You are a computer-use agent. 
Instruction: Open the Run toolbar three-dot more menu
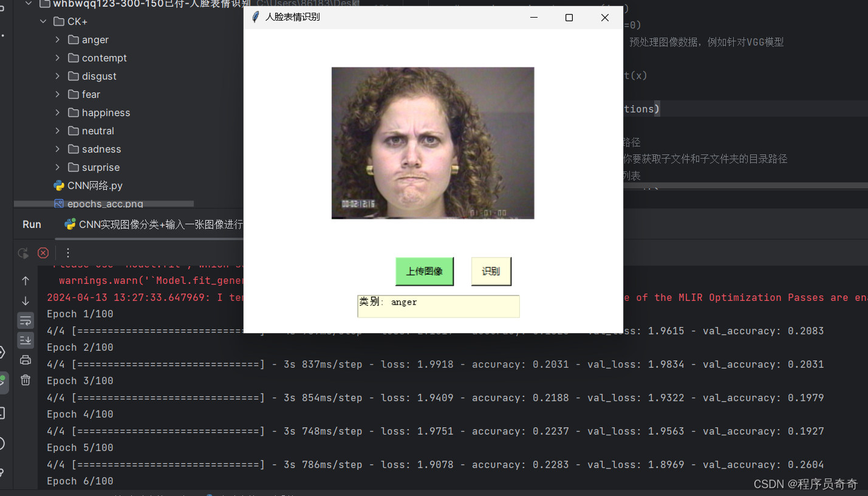click(68, 253)
